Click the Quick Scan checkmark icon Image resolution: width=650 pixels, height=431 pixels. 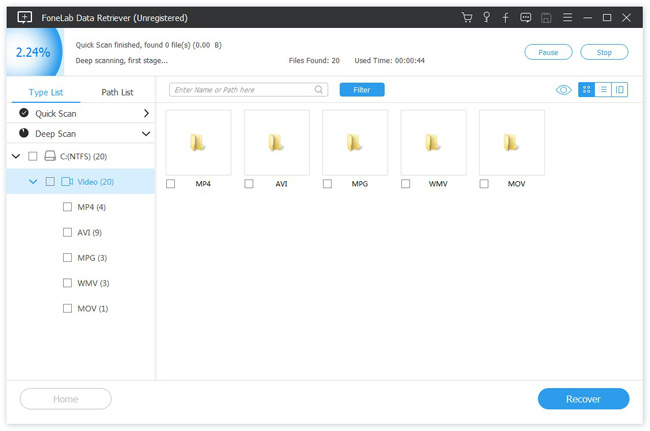(24, 113)
